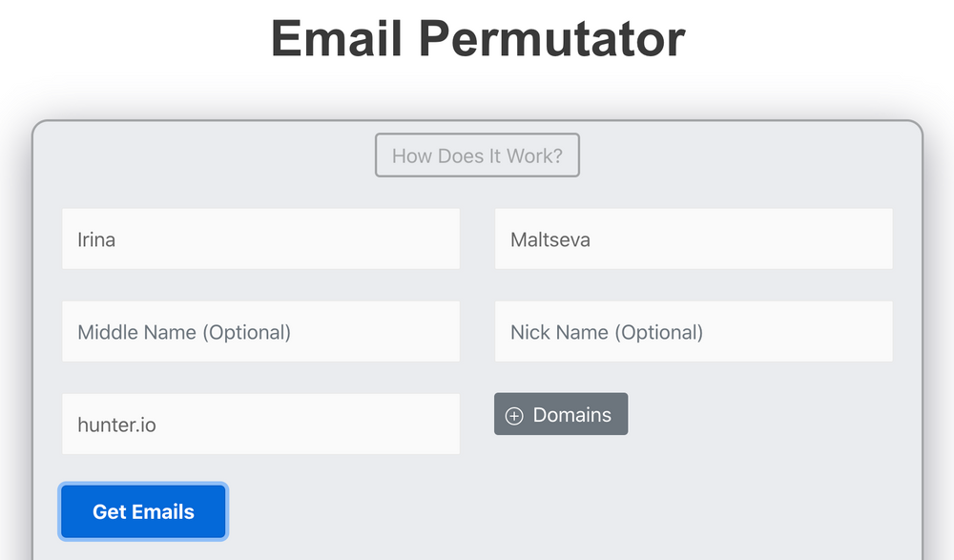Click Get Emails to generate permutations

coord(142,511)
